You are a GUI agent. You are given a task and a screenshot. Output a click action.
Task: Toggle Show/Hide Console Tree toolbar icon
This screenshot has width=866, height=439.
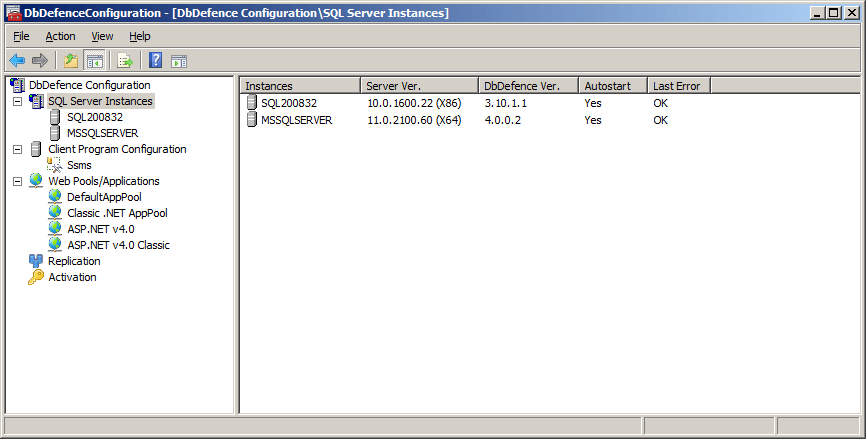(94, 61)
